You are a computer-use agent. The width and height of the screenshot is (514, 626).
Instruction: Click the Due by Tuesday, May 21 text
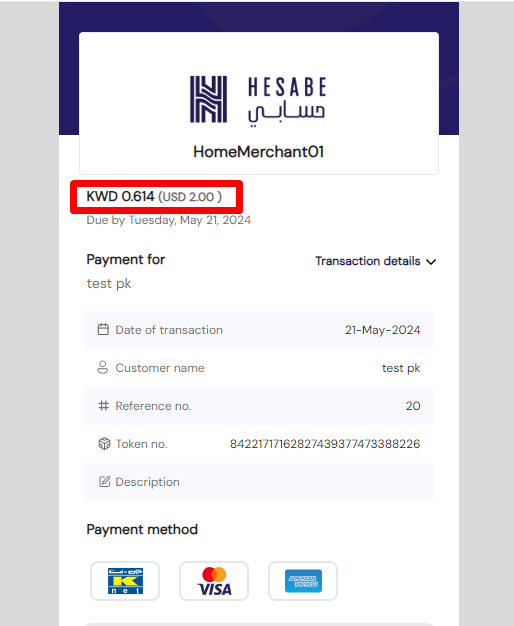(x=169, y=220)
